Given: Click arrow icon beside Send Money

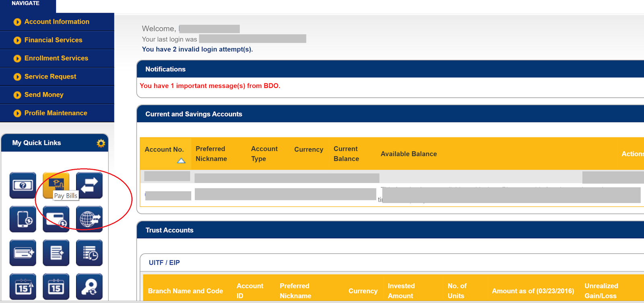Looking at the screenshot, I should pos(17,95).
